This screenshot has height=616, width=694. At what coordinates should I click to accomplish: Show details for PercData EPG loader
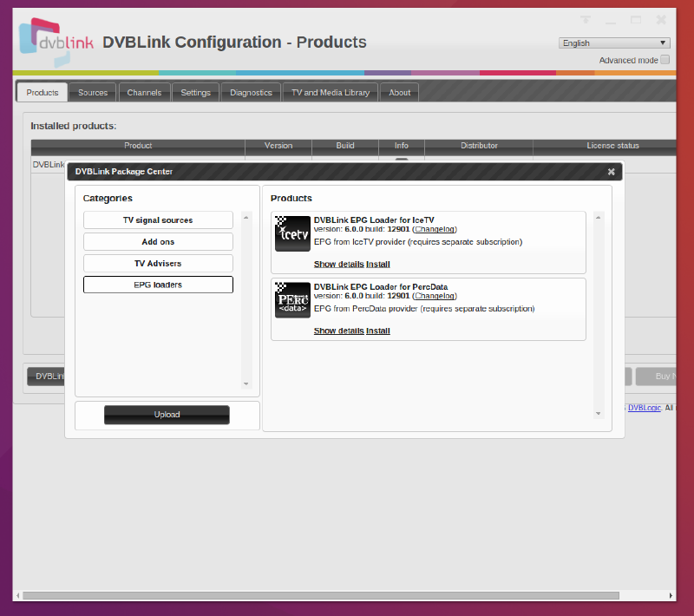[x=339, y=331]
